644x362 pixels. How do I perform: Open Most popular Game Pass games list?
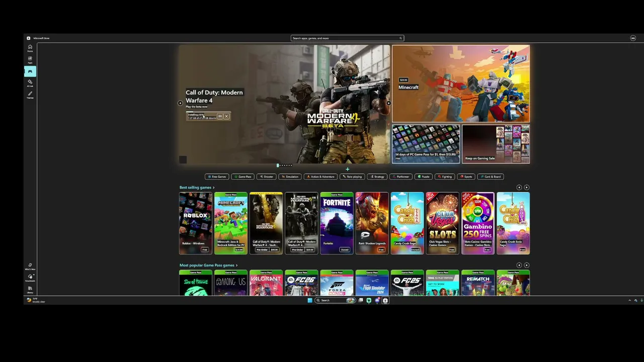[208, 265]
